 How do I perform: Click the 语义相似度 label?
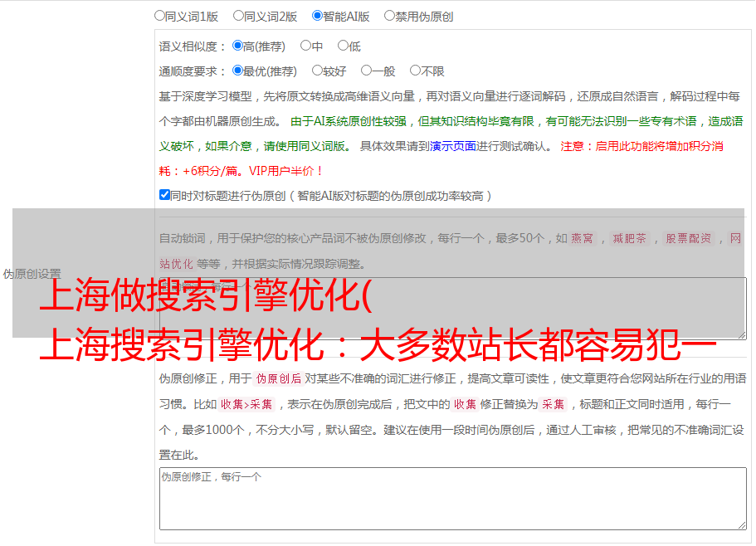(192, 46)
